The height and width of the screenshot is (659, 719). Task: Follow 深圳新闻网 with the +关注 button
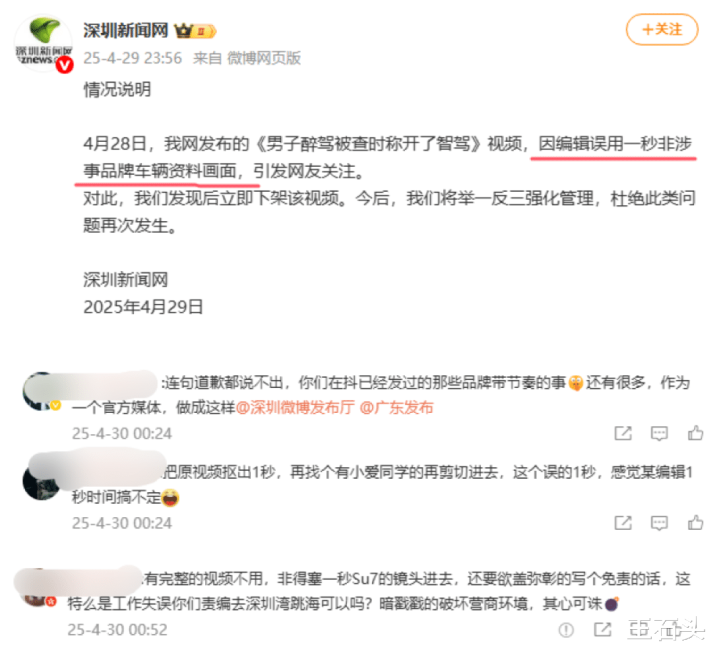pyautogui.click(x=662, y=29)
